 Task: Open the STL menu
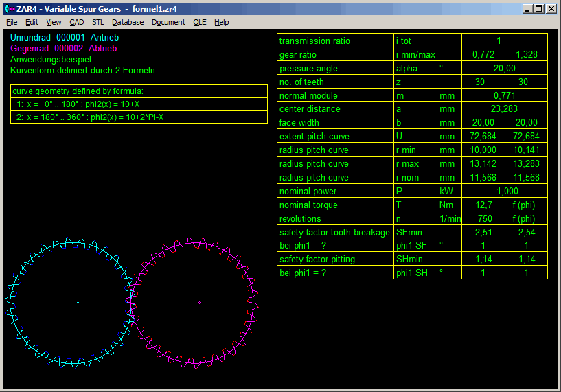point(98,22)
